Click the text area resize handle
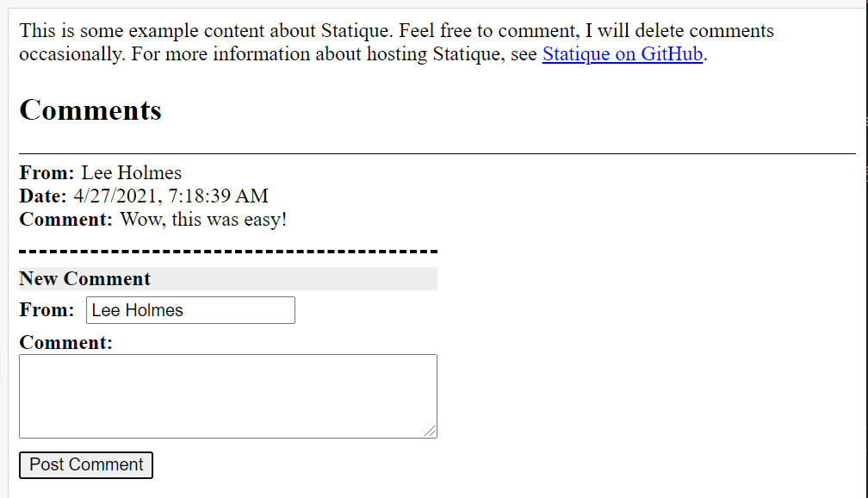 point(431,431)
